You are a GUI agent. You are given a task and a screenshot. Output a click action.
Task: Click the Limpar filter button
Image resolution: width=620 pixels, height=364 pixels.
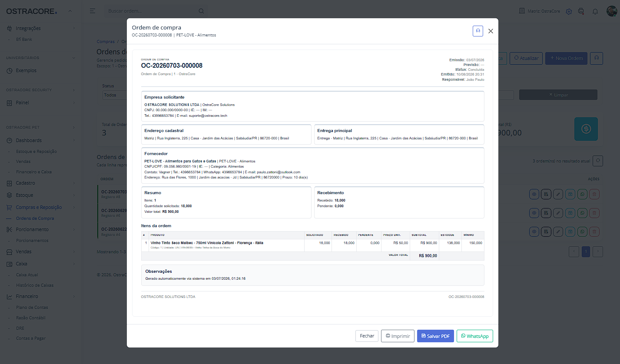click(558, 95)
